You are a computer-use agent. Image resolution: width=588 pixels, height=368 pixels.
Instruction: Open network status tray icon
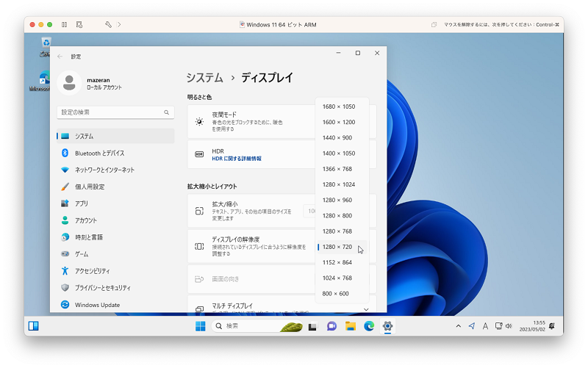498,326
